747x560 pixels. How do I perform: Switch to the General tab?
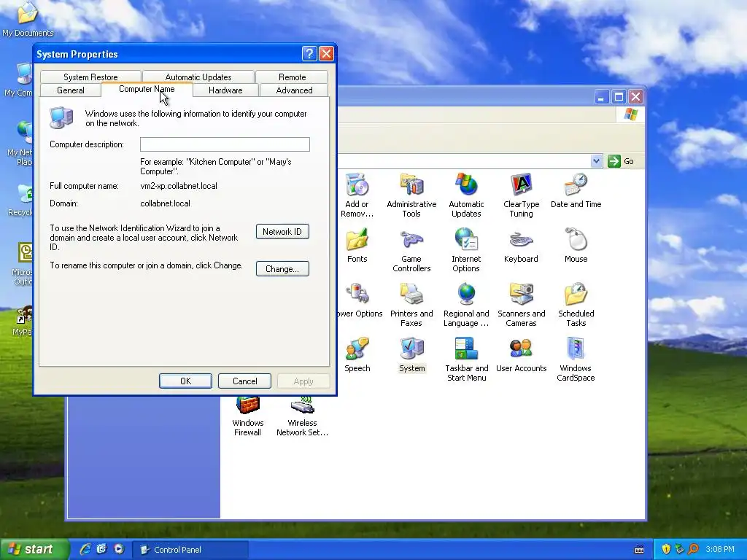point(71,90)
